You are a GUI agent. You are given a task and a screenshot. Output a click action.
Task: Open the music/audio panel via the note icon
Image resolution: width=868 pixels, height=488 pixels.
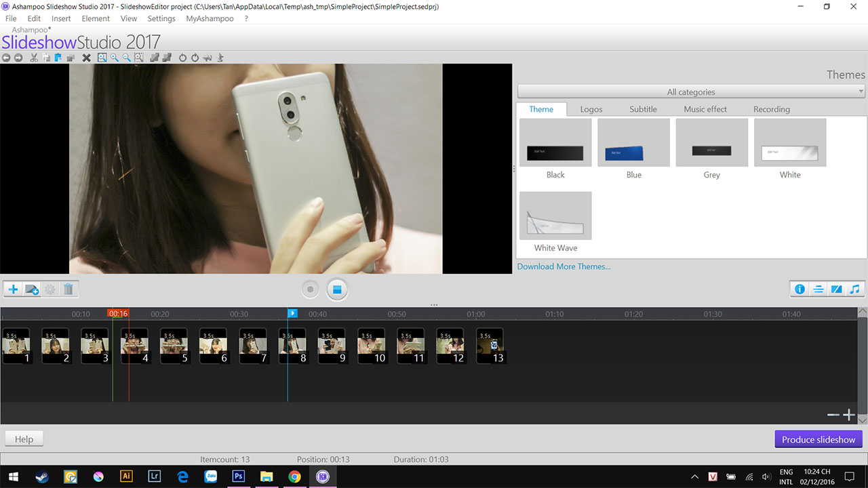click(x=854, y=289)
